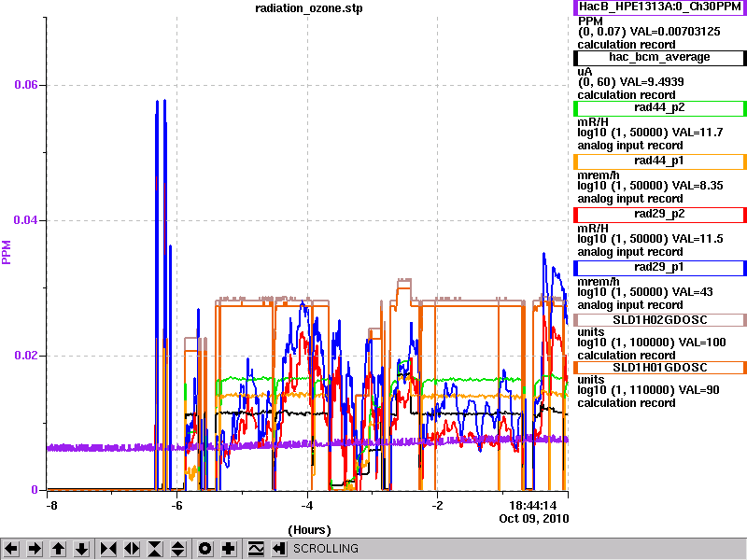Select the blue rad29_p1 curve legend
This screenshot has width=747, height=560.
(660, 268)
